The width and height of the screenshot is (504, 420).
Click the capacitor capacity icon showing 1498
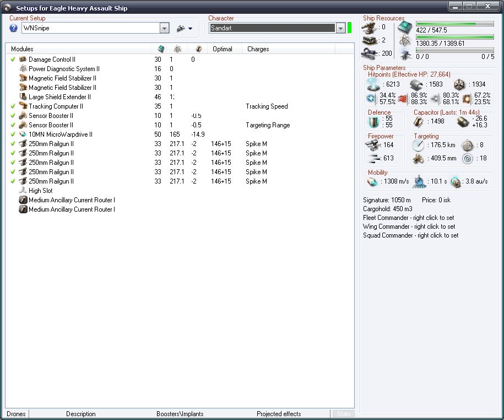pos(418,122)
